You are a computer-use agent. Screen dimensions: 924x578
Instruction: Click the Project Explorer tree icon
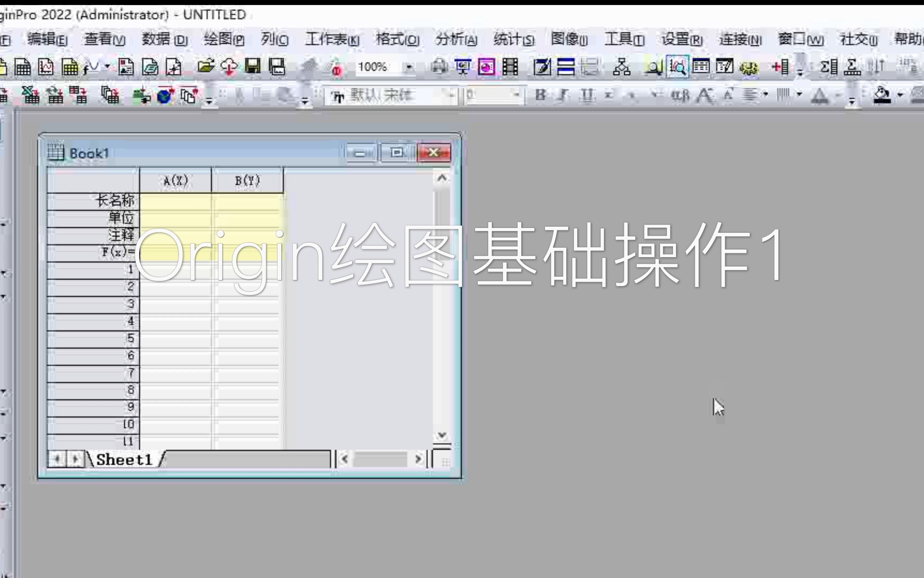point(621,67)
